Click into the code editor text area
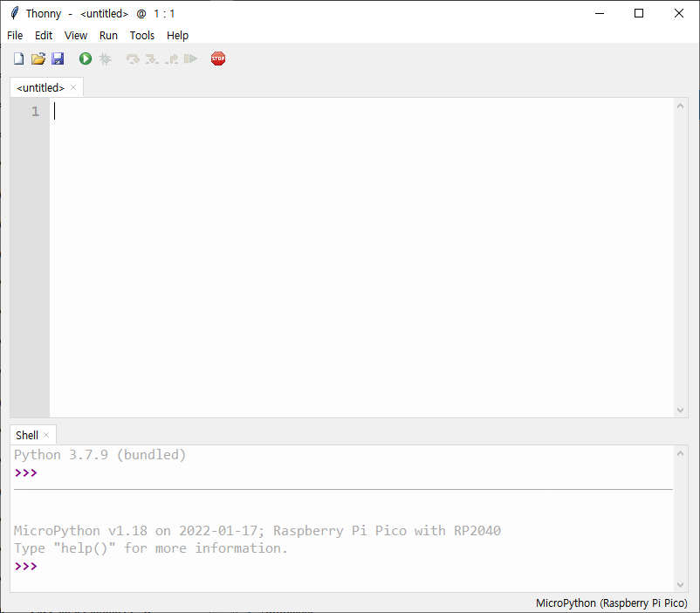 click(x=361, y=258)
